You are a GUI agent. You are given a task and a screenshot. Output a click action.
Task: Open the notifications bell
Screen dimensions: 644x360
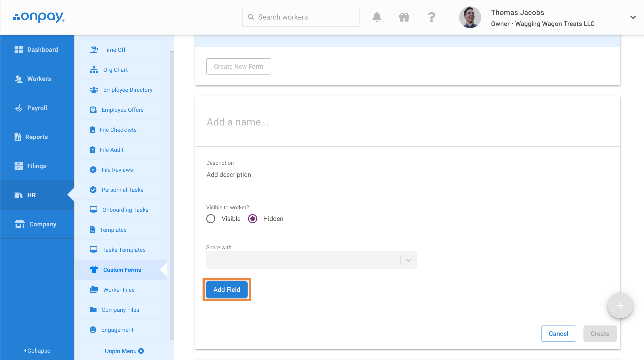point(377,17)
